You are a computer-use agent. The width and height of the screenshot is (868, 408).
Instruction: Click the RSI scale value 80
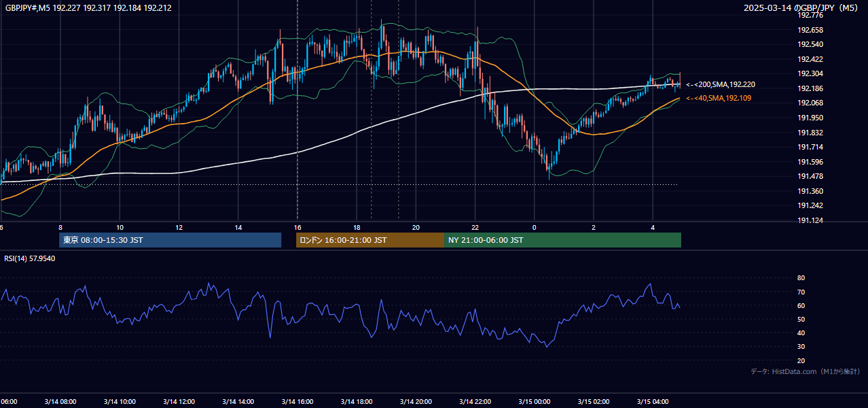click(x=801, y=278)
